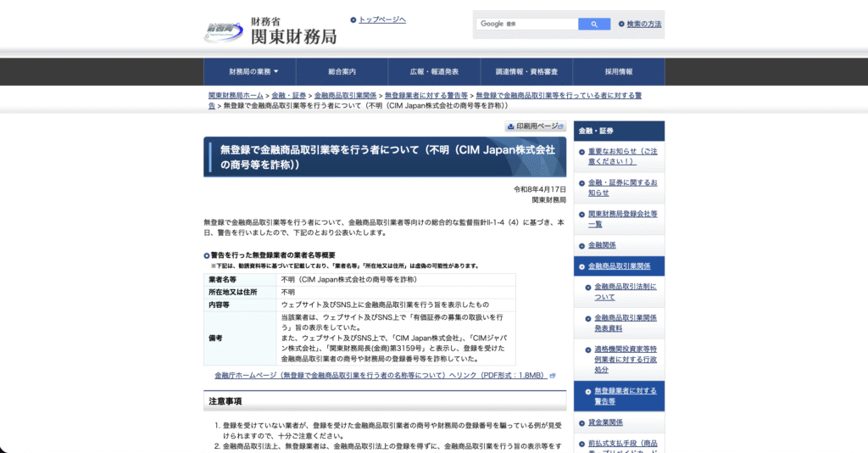Viewport: 868px width, 453px height.
Task: Open highlighted sidebar item 無登録業者に対する警告等
Action: tap(619, 396)
